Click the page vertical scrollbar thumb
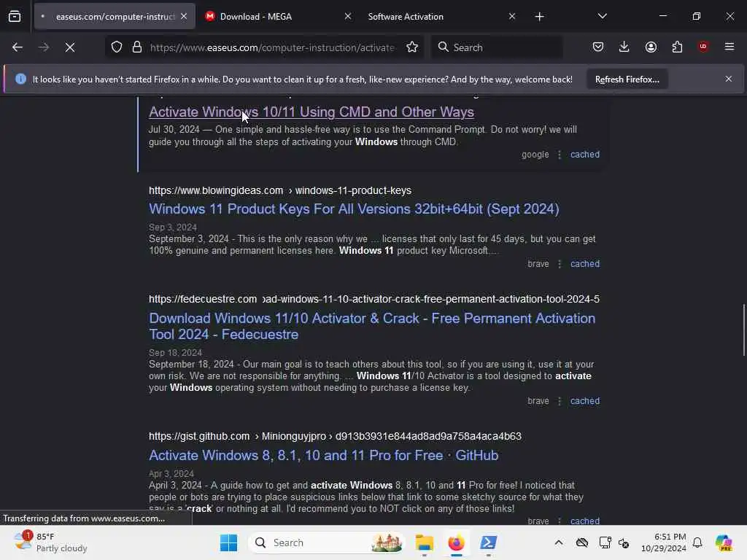Viewport: 747px width, 560px height. [743, 330]
